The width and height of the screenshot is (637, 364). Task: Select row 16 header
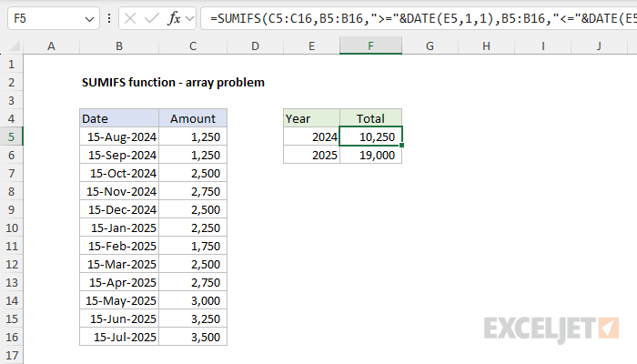[x=11, y=337]
